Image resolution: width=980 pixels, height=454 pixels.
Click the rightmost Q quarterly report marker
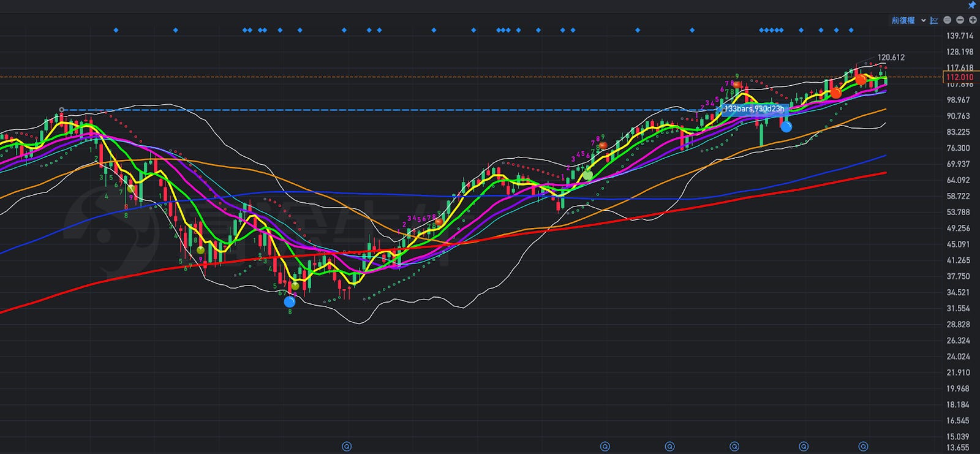point(863,447)
